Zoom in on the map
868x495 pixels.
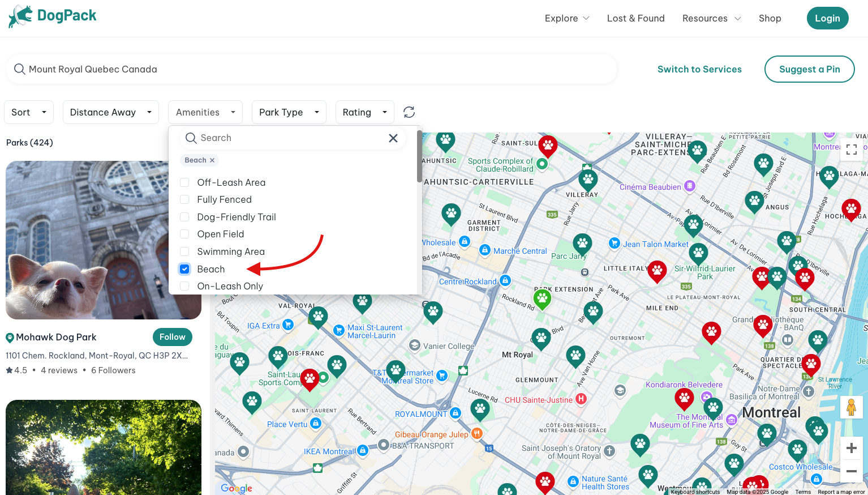pos(851,449)
